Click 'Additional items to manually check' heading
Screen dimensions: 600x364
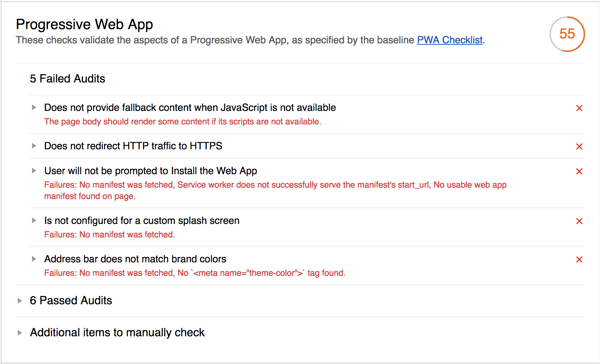(117, 333)
